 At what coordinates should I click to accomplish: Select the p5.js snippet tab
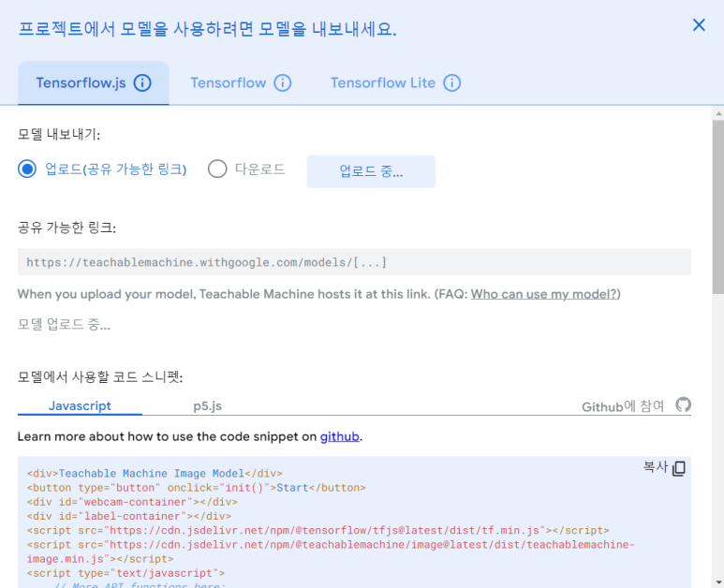tap(207, 405)
